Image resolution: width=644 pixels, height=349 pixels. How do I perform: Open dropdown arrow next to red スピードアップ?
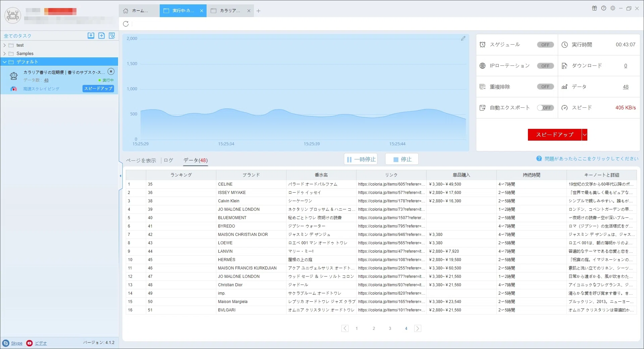pyautogui.click(x=585, y=135)
